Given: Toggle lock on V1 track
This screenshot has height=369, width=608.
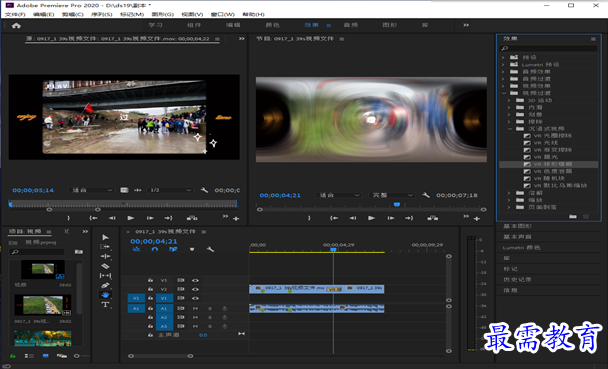Looking at the screenshot, I should [150, 298].
